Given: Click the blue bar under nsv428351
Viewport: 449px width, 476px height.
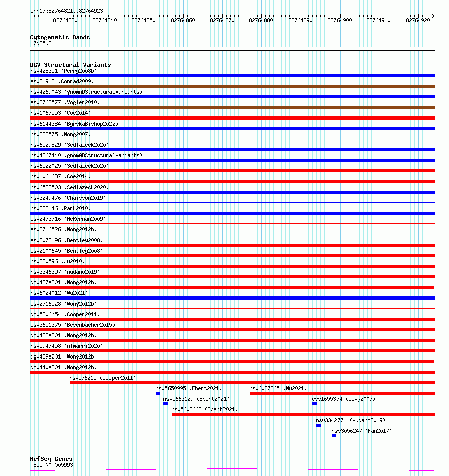Looking at the screenshot, I should point(233,76).
